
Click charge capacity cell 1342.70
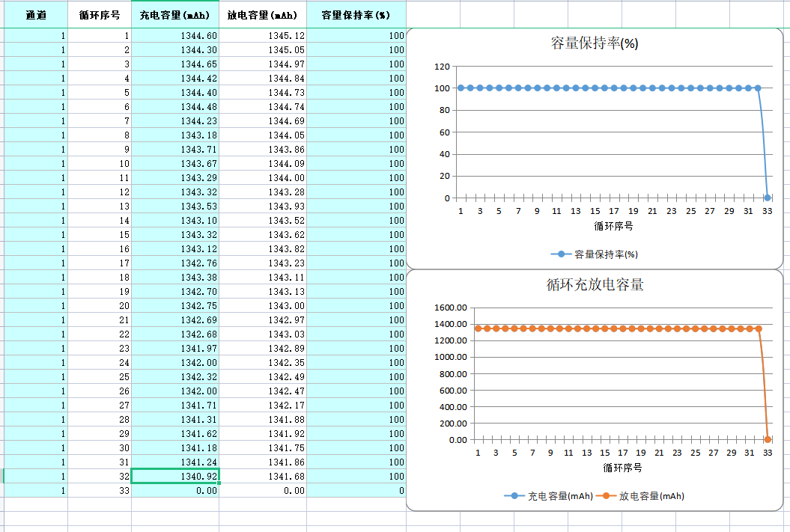[174, 291]
